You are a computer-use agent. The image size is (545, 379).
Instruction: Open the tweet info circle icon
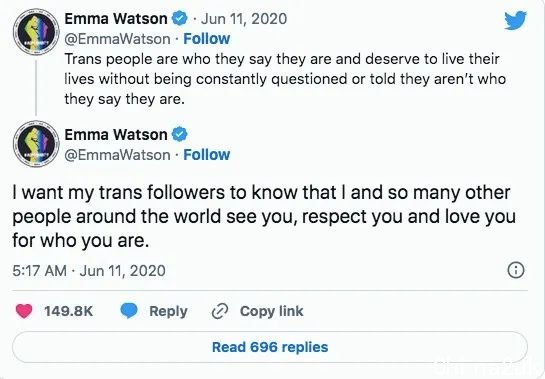click(516, 270)
